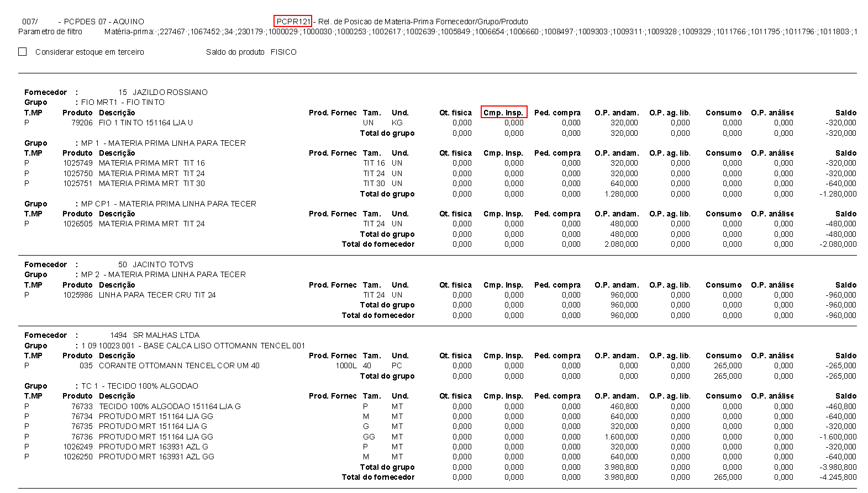Click the Saldo value "-1.600,000"
The width and height of the screenshot is (868, 493).
[838, 437]
